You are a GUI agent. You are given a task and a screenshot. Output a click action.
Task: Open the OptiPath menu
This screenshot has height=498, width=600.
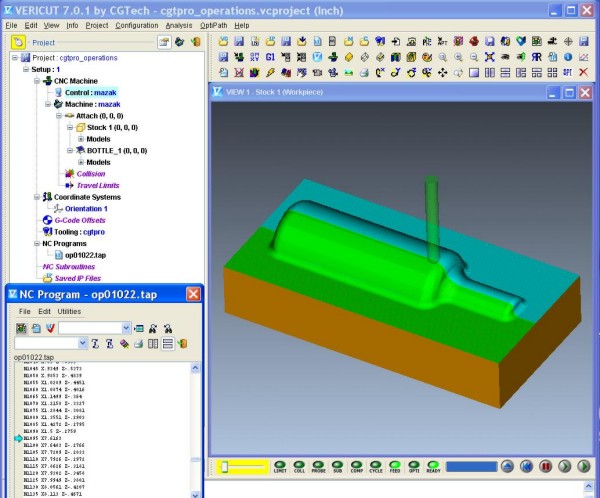pos(214,25)
